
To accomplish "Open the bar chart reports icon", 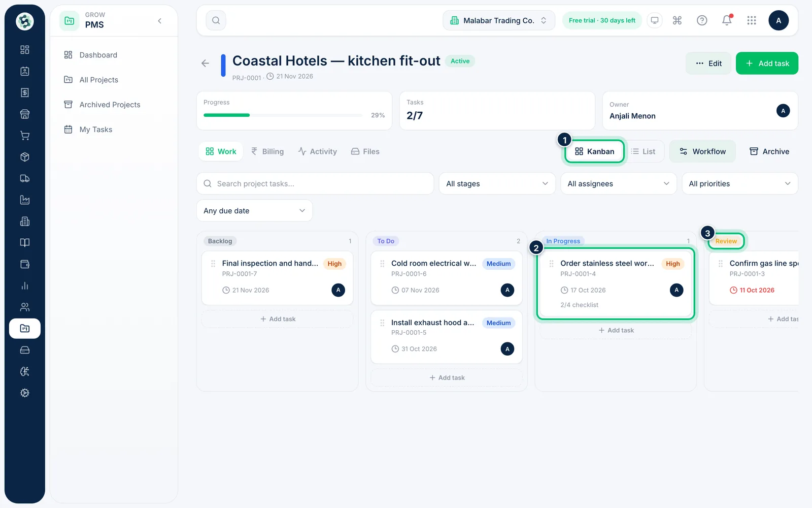I will tap(24, 285).
